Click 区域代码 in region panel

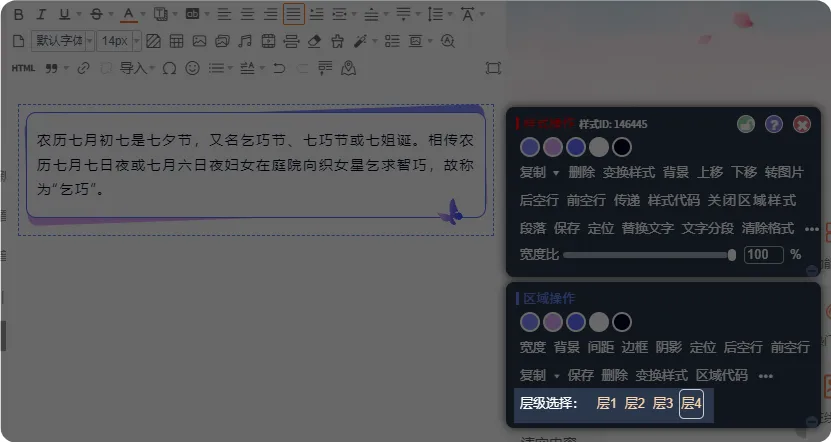click(x=722, y=375)
